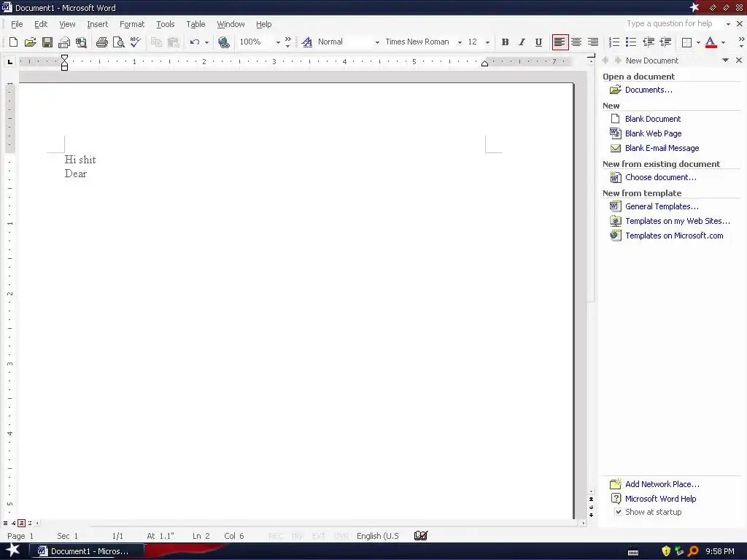Viewport: 747px width, 560px height.
Task: Toggle Italic formatting
Action: pos(522,42)
